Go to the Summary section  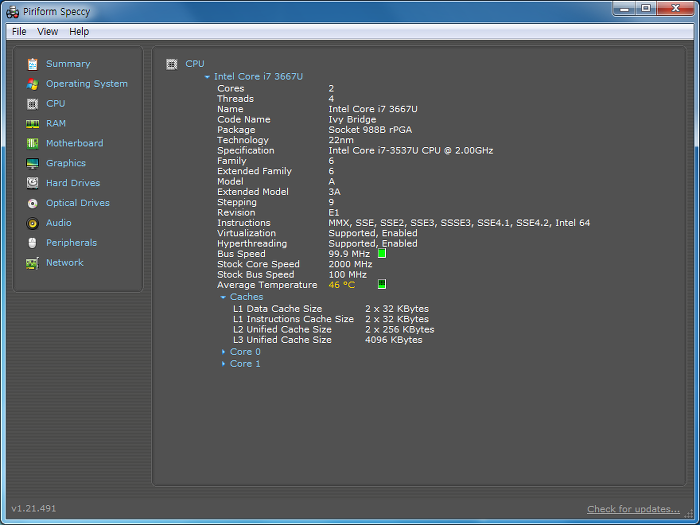click(68, 64)
